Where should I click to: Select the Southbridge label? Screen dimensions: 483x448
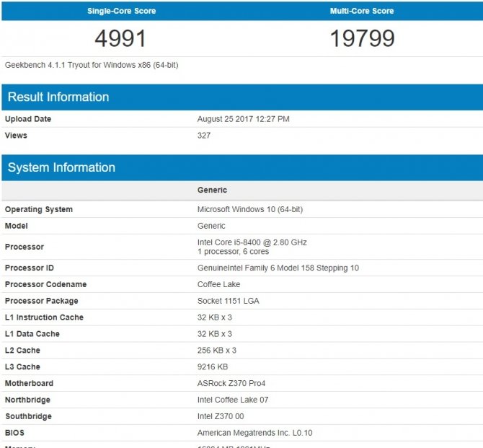point(28,416)
